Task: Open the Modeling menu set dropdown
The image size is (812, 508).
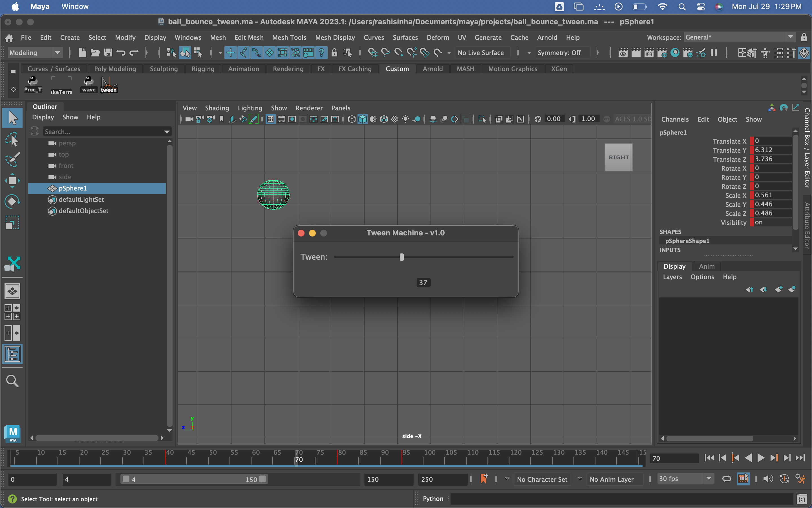Action: [35, 52]
